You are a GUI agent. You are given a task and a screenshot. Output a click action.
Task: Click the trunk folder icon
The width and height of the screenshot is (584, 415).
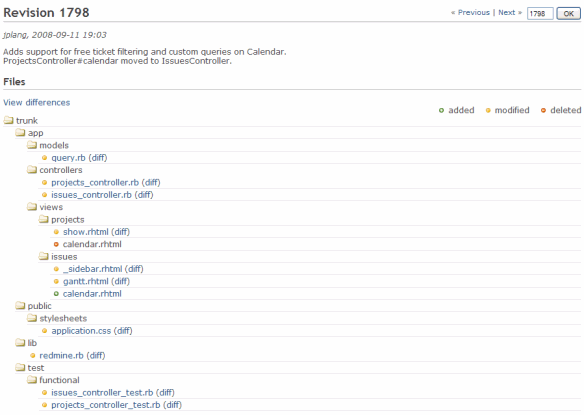click(x=8, y=120)
